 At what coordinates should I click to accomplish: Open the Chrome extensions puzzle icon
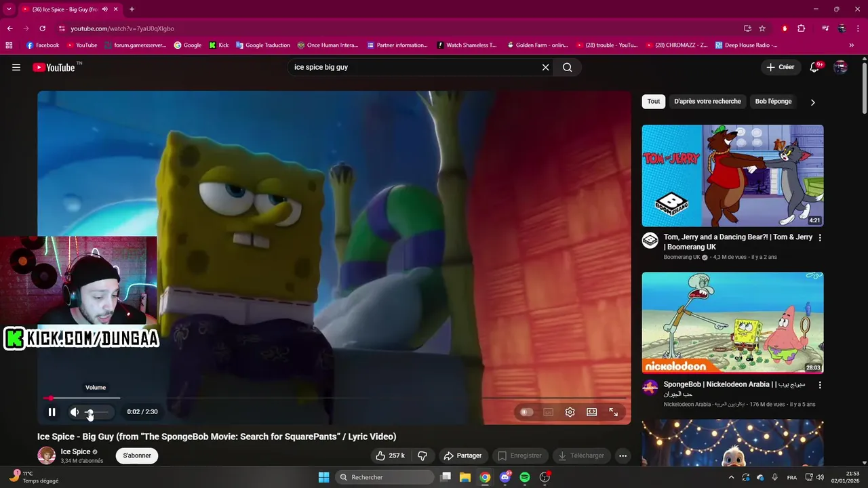[801, 28]
